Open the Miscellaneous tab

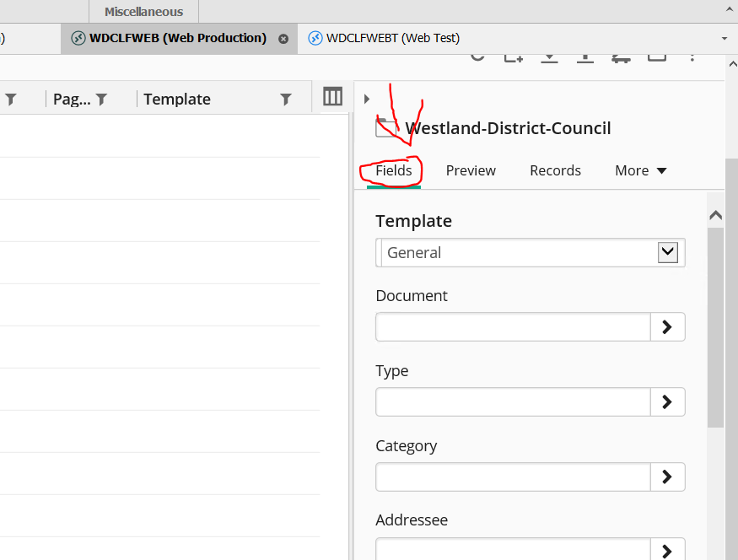143,12
